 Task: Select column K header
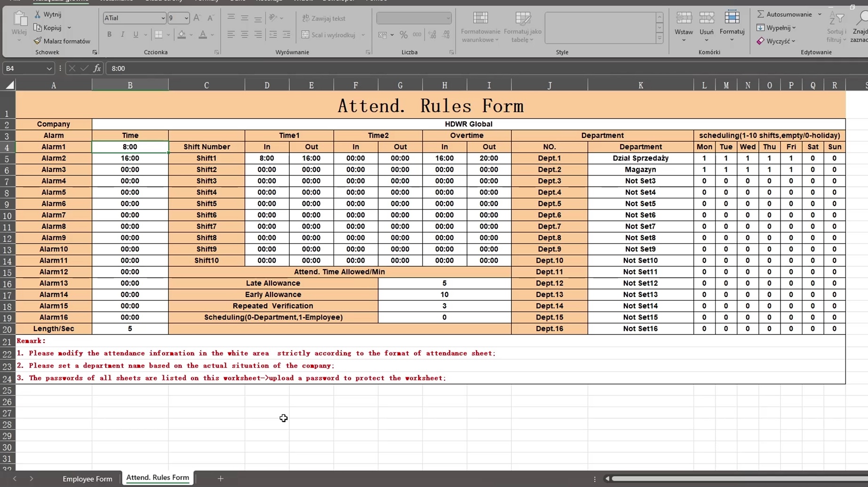coord(640,85)
